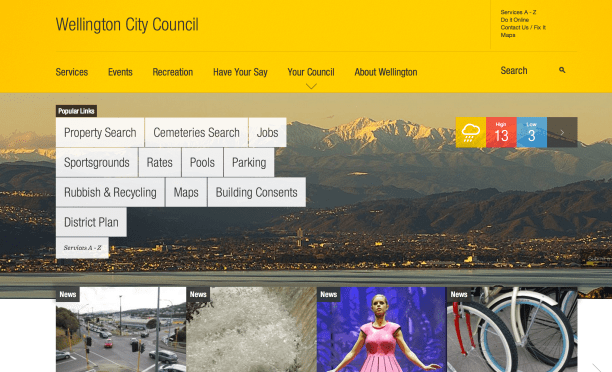Click the Property Search button

pyautogui.click(x=100, y=132)
